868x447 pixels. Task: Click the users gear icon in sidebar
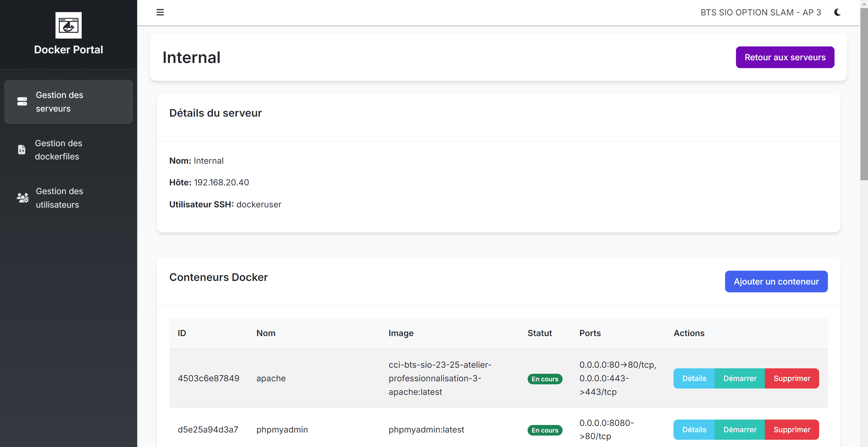tap(23, 198)
